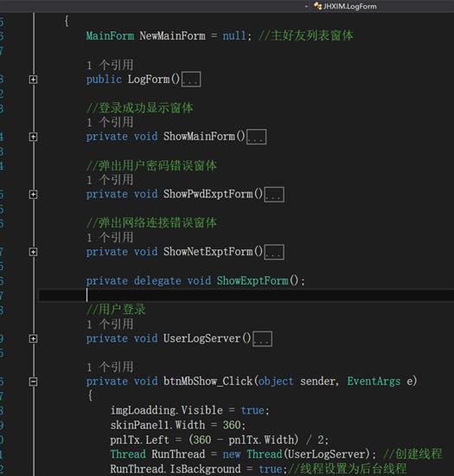Collapse the btnMbShow_Click method
Screen dimensions: 454x476
click(33, 382)
